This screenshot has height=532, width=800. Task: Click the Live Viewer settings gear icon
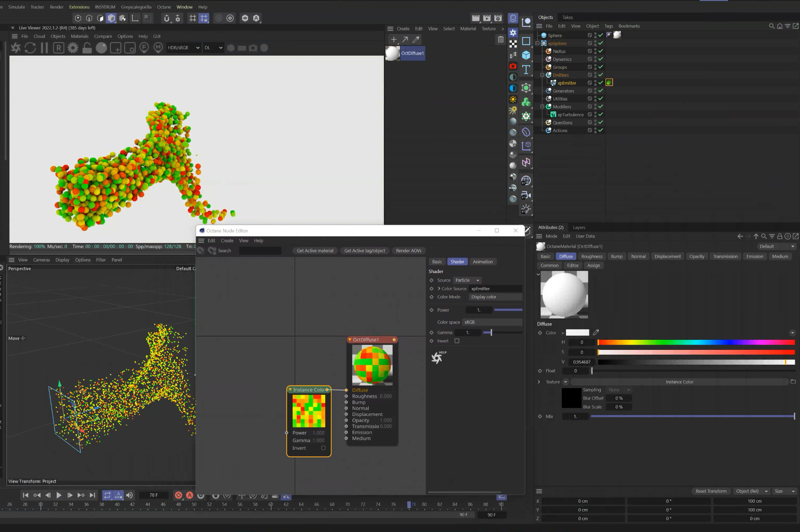click(x=73, y=48)
